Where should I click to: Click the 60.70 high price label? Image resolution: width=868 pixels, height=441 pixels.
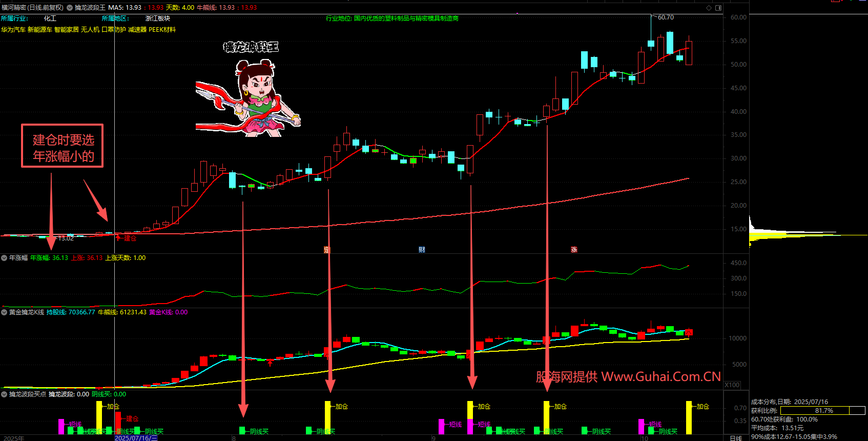click(x=666, y=17)
